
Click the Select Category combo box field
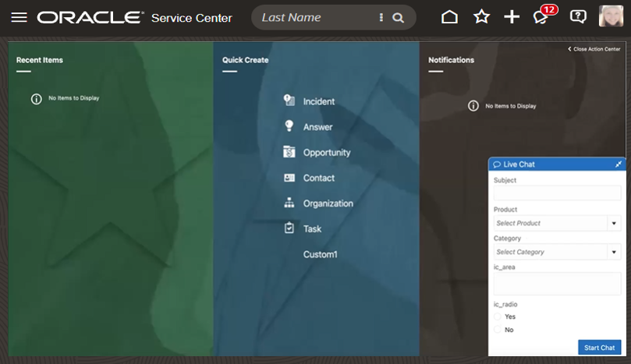point(558,253)
